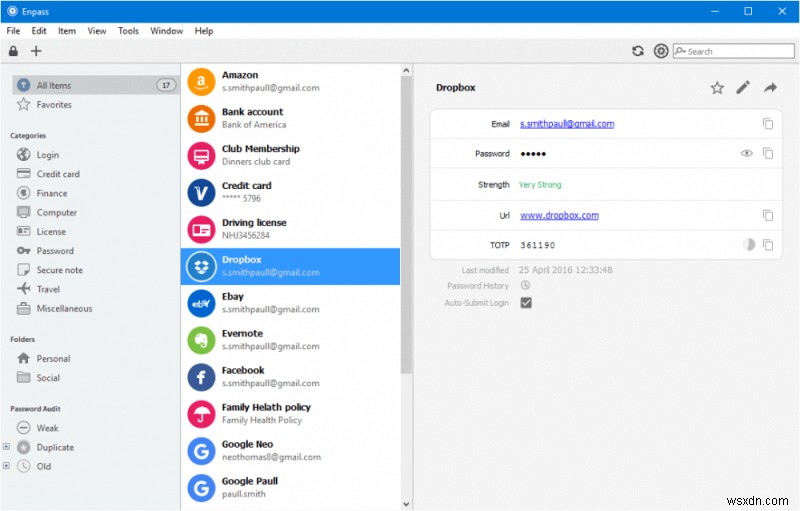Open the Edit menu
Screen dimensions: 800x511
[39, 31]
